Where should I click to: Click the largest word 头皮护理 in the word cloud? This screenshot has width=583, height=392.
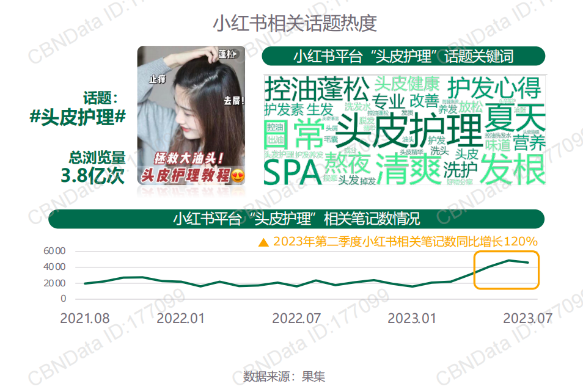click(408, 131)
